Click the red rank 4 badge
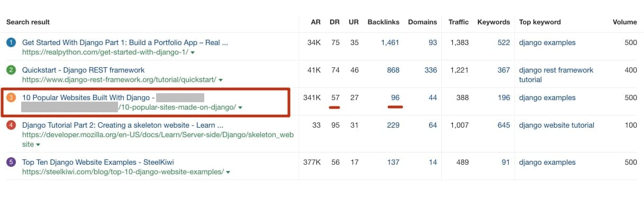 point(11,126)
